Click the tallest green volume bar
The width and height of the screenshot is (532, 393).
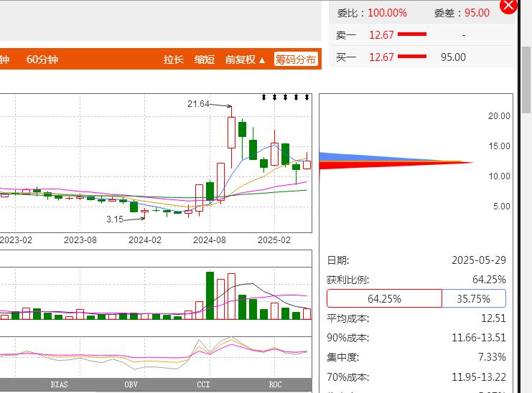(210, 295)
